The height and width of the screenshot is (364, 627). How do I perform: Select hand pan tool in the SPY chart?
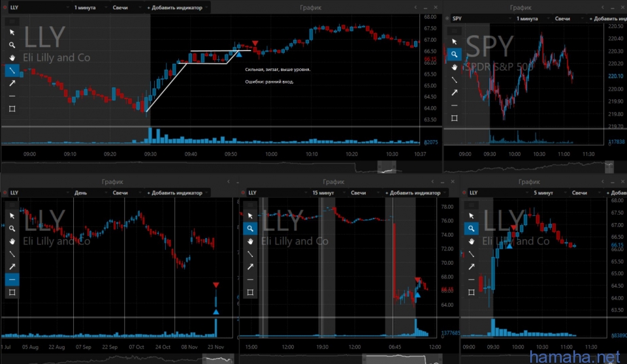tap(455, 67)
